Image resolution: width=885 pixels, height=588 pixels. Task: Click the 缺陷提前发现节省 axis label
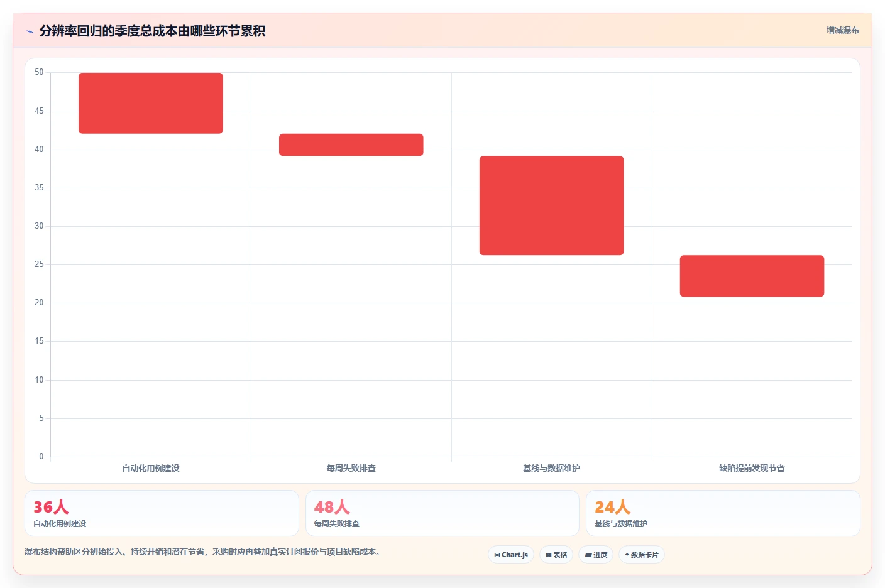coord(752,468)
